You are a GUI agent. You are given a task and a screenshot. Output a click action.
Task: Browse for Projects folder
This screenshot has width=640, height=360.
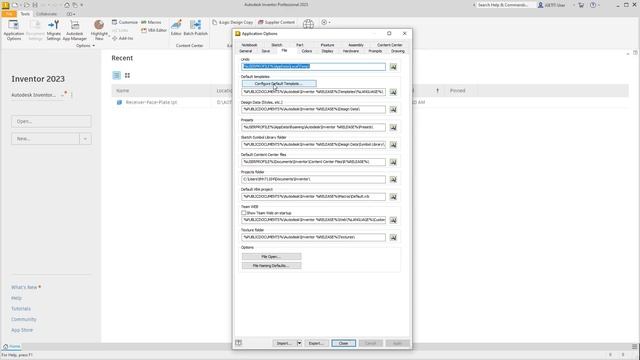pos(393,179)
